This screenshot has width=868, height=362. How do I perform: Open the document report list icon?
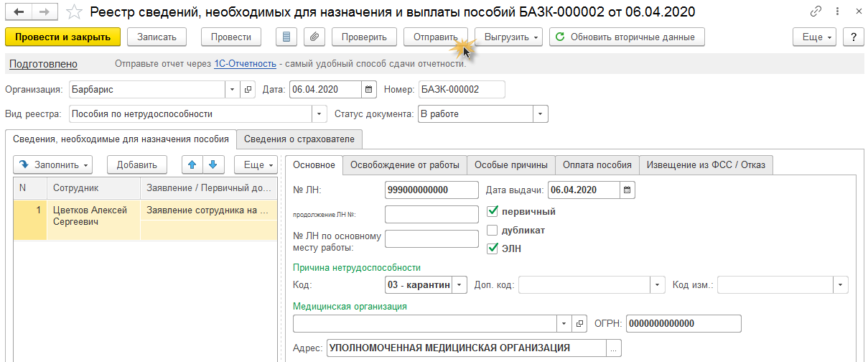pos(287,37)
